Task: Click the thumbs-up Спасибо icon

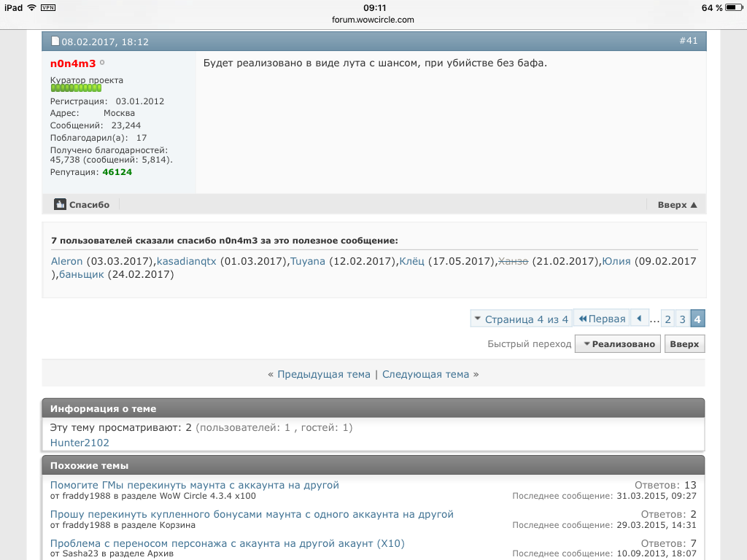Action: (60, 205)
